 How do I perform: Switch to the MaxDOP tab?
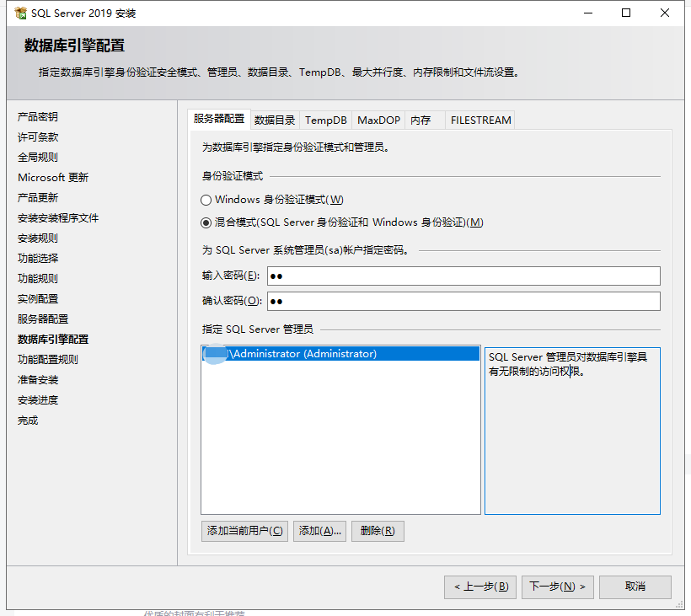click(378, 120)
